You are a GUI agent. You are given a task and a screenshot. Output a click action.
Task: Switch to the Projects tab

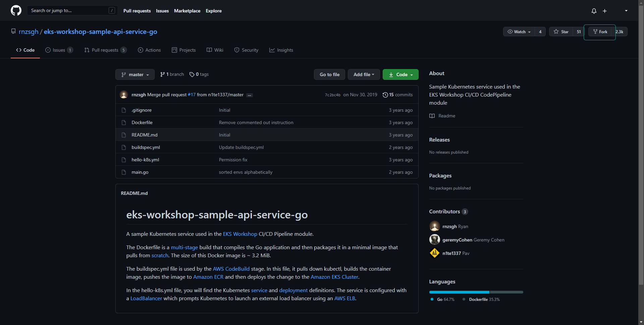pos(183,50)
